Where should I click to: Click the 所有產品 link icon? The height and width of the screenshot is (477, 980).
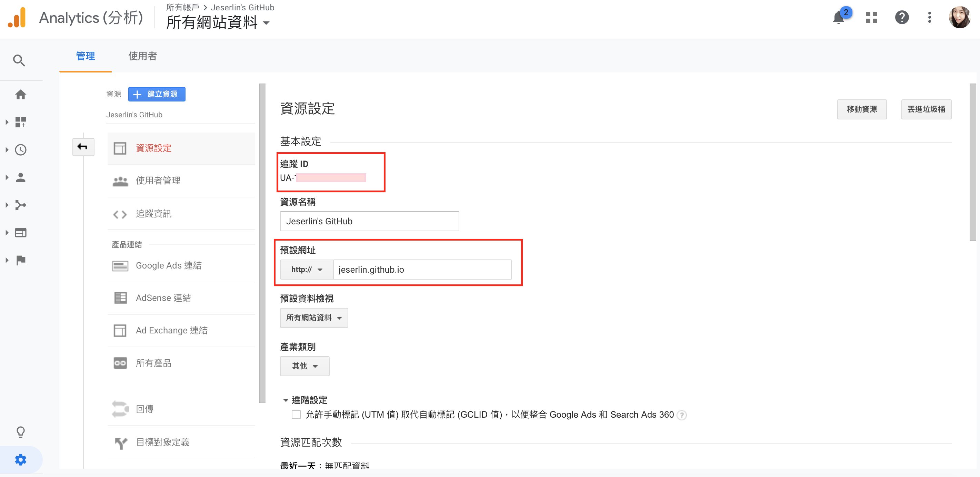pyautogui.click(x=120, y=363)
